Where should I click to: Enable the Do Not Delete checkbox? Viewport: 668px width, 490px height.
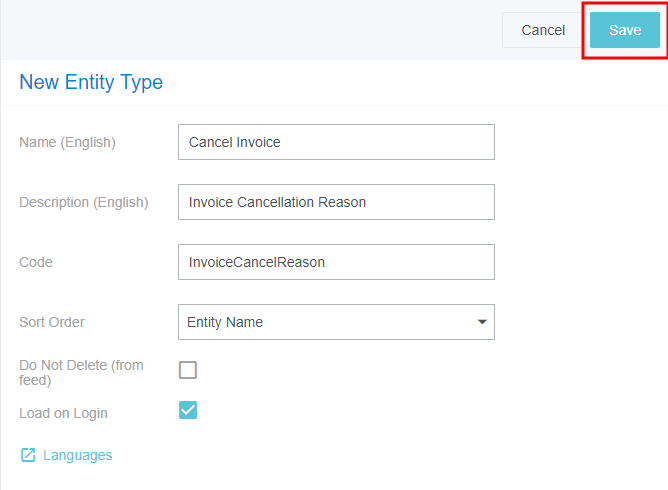[188, 370]
